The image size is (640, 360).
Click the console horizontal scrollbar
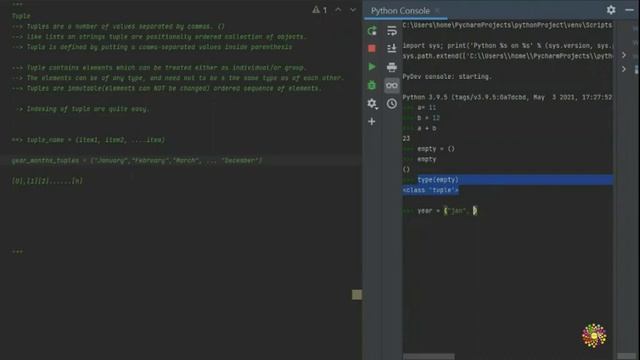pyautogui.click(x=429, y=356)
